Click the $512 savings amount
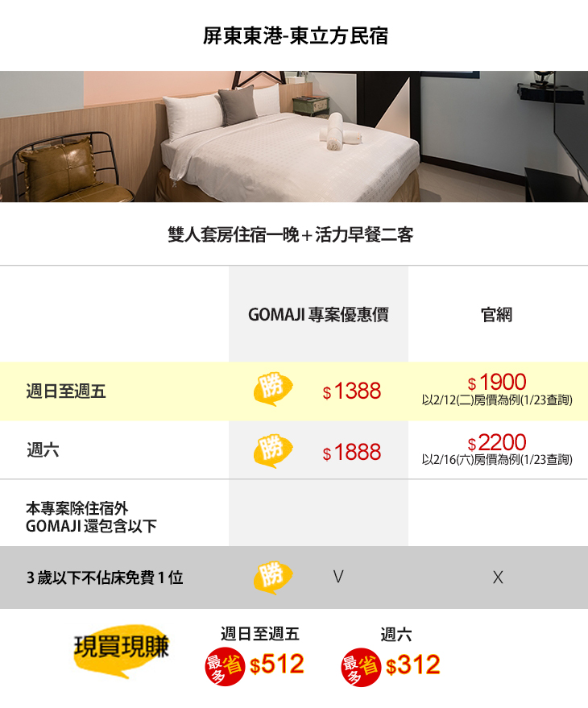588x708 pixels. 277,665
